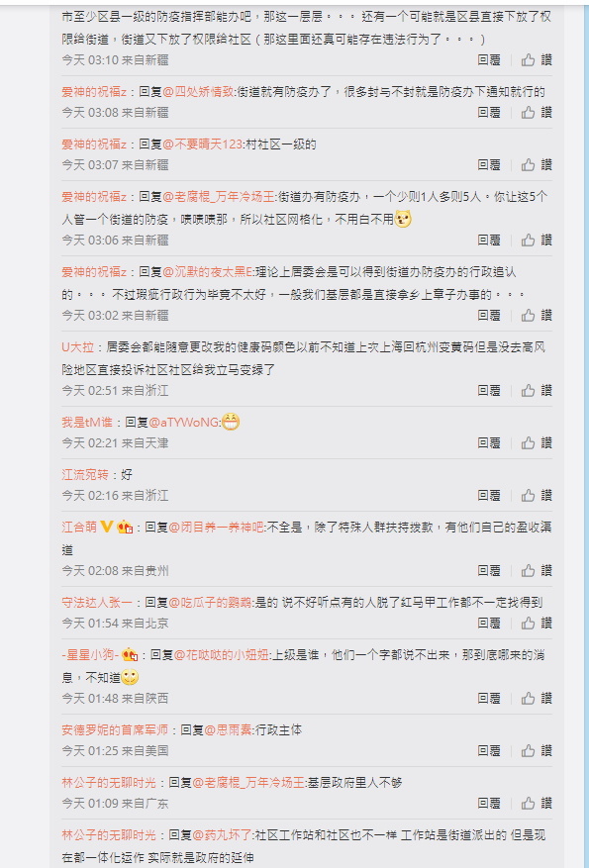Image resolution: width=589 pixels, height=868 pixels.
Task: Like 爱神的祝福z's 03:08 comment
Action: pos(537,113)
